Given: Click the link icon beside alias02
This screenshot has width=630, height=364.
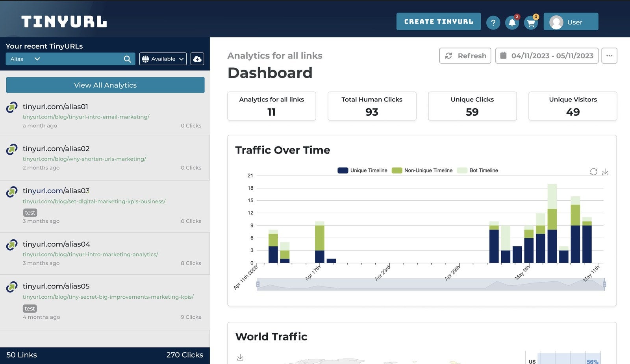Looking at the screenshot, I should (12, 149).
